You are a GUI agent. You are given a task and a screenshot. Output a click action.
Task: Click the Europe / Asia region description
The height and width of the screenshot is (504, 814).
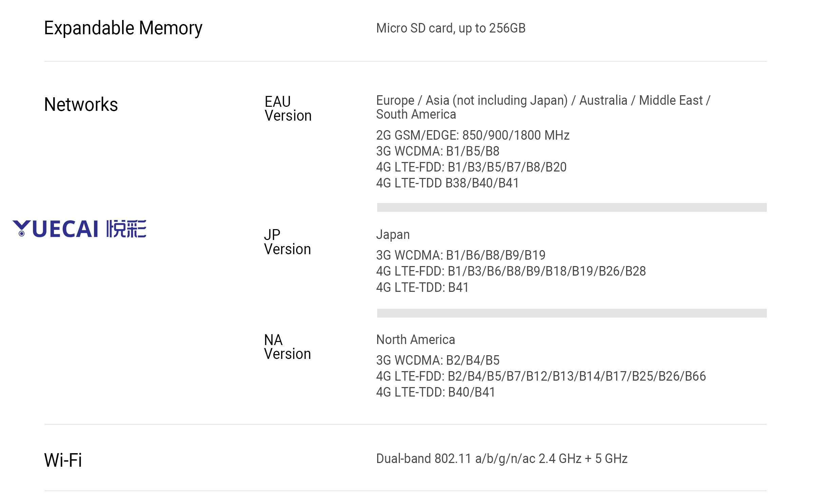[543, 107]
